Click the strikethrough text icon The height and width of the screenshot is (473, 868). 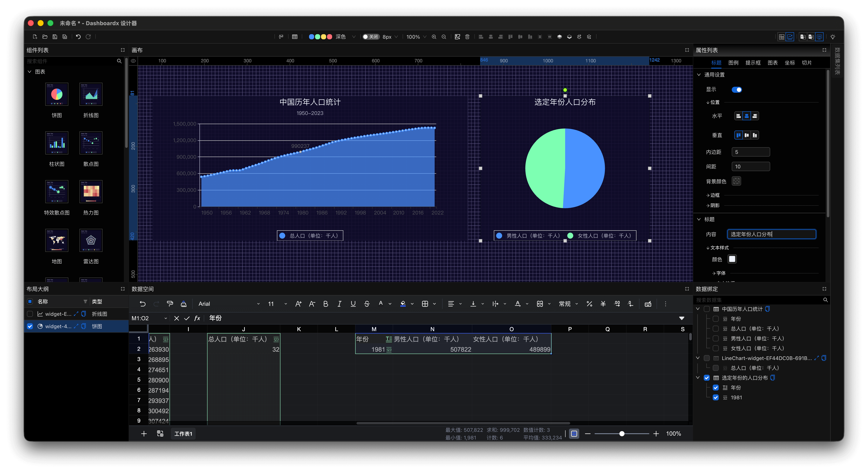[367, 304]
